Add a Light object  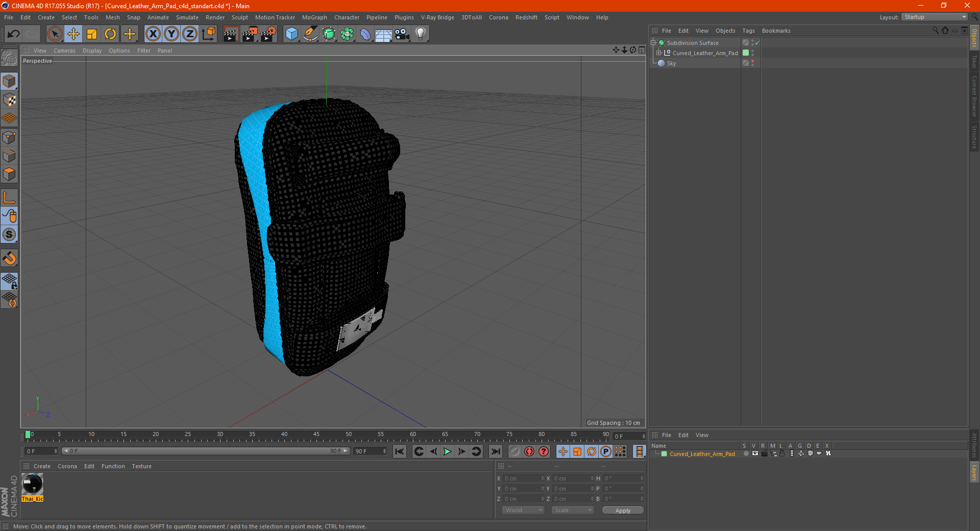421,34
